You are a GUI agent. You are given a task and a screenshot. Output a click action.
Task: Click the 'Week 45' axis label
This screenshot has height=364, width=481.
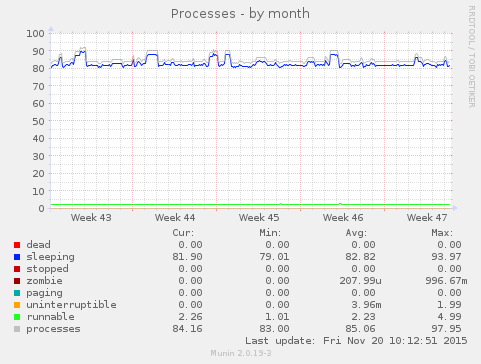[259, 218]
